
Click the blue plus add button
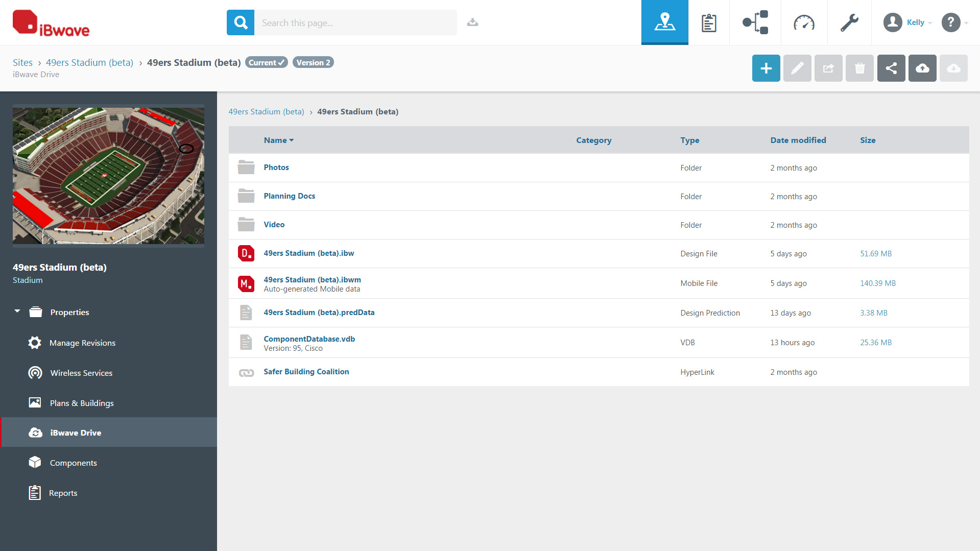coord(766,68)
